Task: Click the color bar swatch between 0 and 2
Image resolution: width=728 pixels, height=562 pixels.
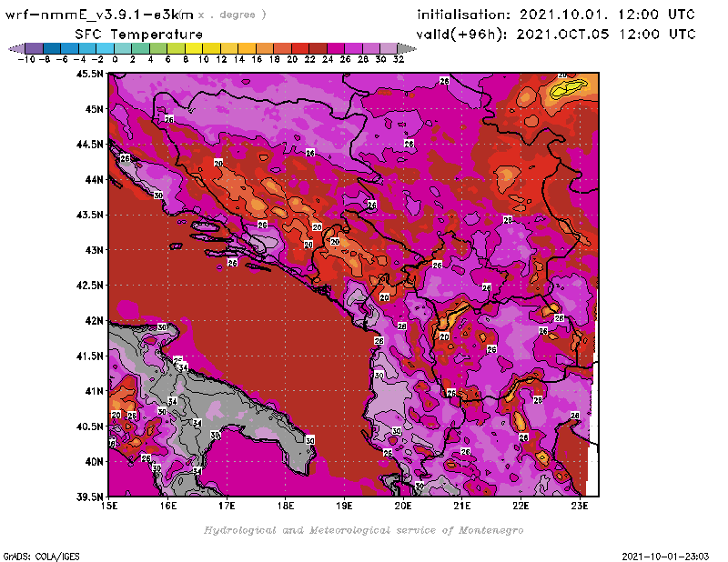Action: [124, 47]
